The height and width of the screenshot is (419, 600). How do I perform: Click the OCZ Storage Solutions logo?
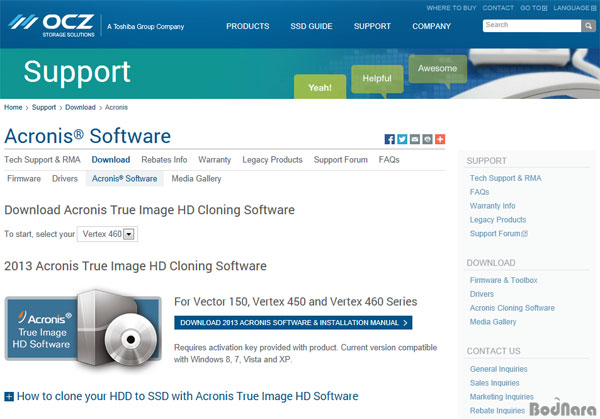click(x=51, y=25)
